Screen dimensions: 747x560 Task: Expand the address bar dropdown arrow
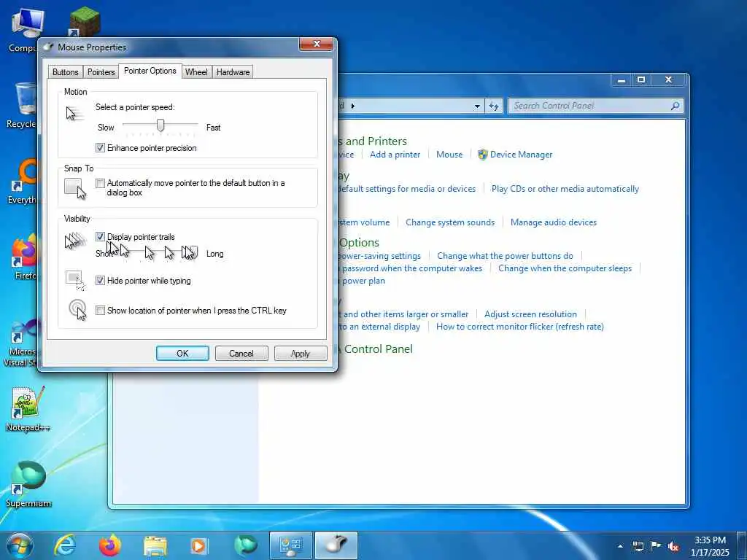(477, 106)
